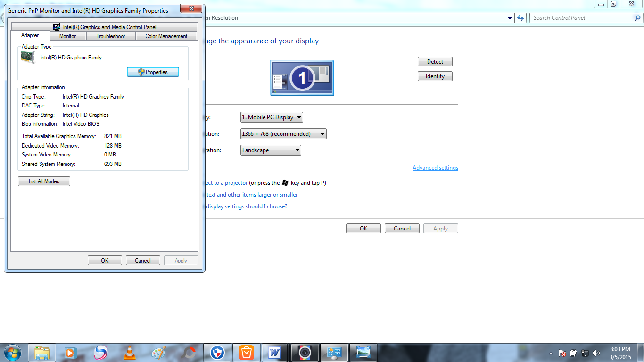Click OK in the Screen Resolution window
The height and width of the screenshot is (362, 644).
tap(363, 229)
